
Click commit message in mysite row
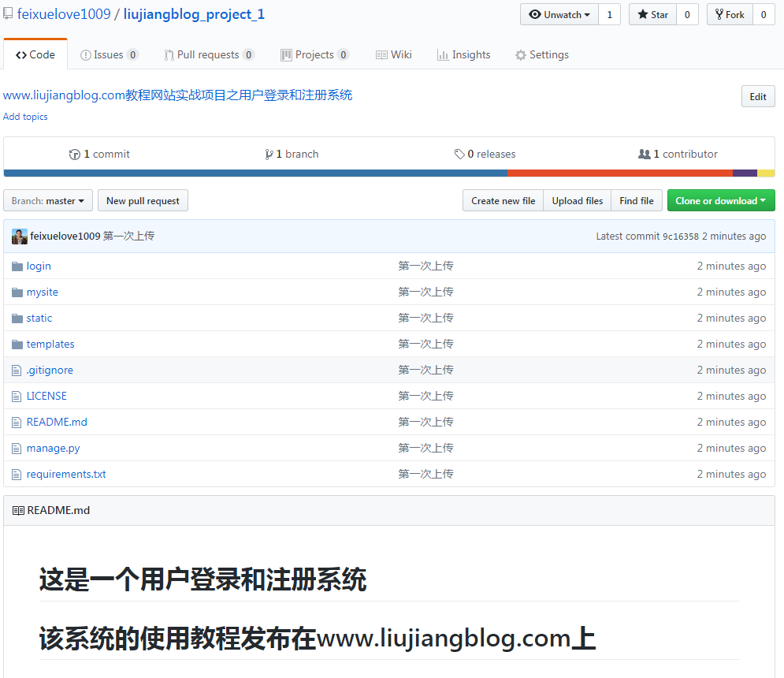pyautogui.click(x=425, y=292)
